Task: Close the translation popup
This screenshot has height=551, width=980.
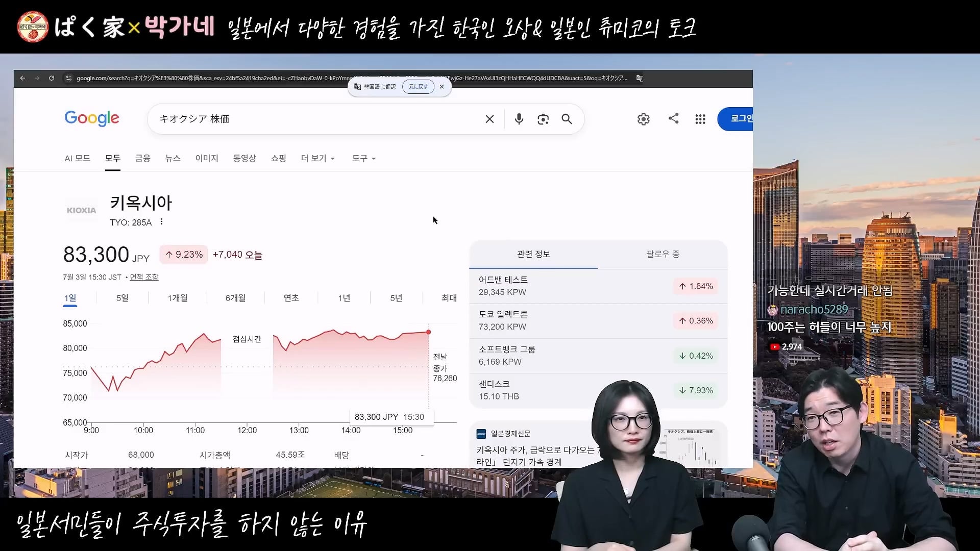Action: click(x=442, y=87)
